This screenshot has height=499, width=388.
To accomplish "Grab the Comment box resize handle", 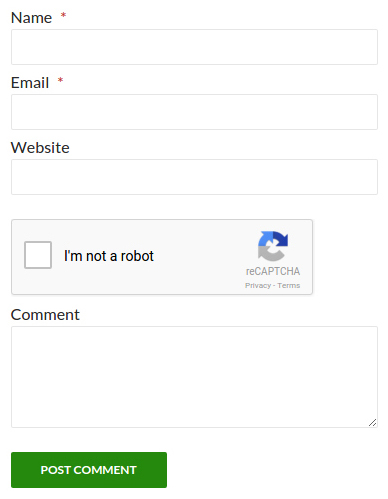I will (373, 423).
